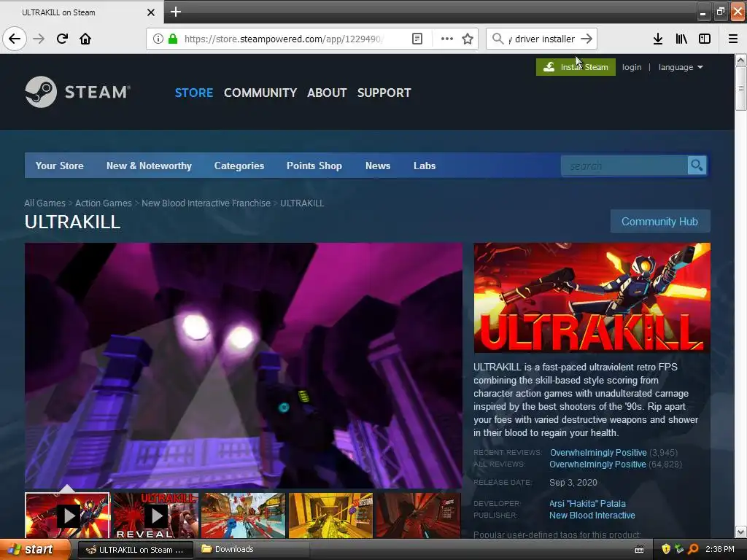The width and height of the screenshot is (747, 560).
Task: Open the Windows start button
Action: coord(35,550)
